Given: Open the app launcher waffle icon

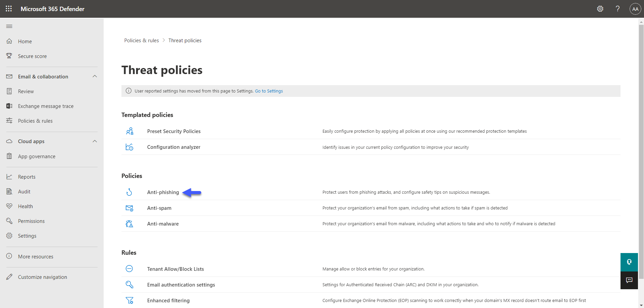Looking at the screenshot, I should click(x=9, y=9).
